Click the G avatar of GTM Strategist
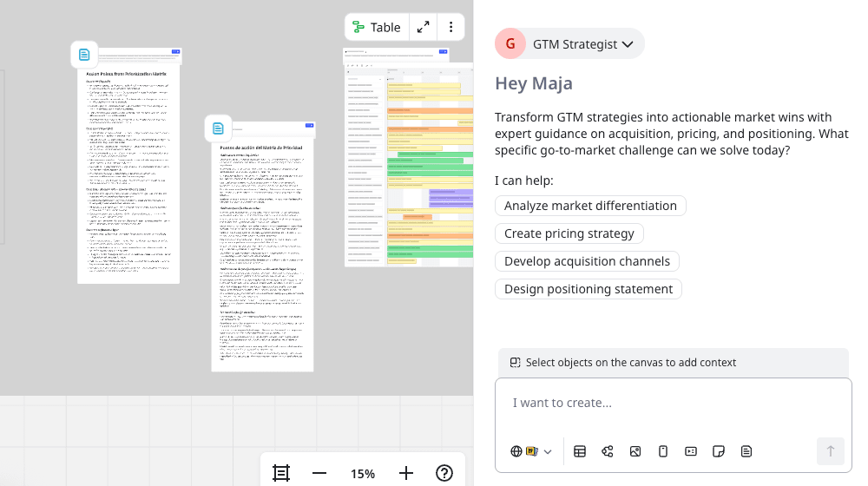This screenshot has width=868, height=486. [x=510, y=43]
